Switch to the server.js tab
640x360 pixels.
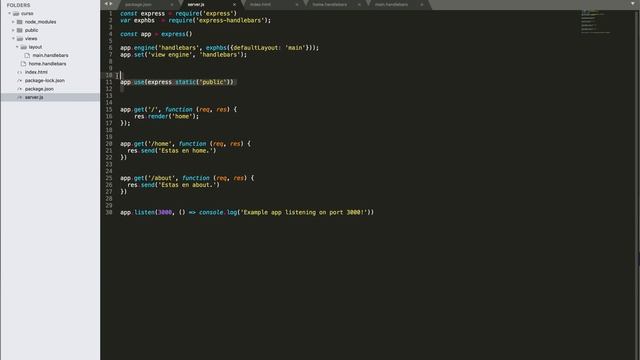tap(196, 4)
